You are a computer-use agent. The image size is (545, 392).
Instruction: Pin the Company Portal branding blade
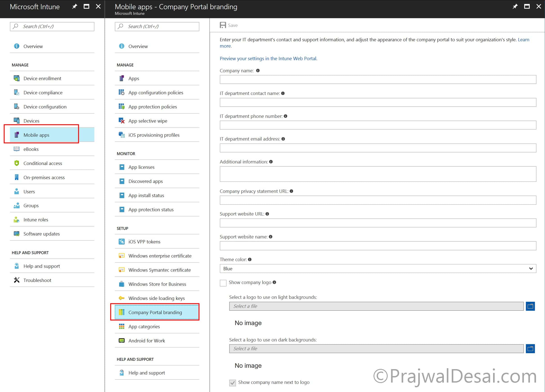click(515, 7)
